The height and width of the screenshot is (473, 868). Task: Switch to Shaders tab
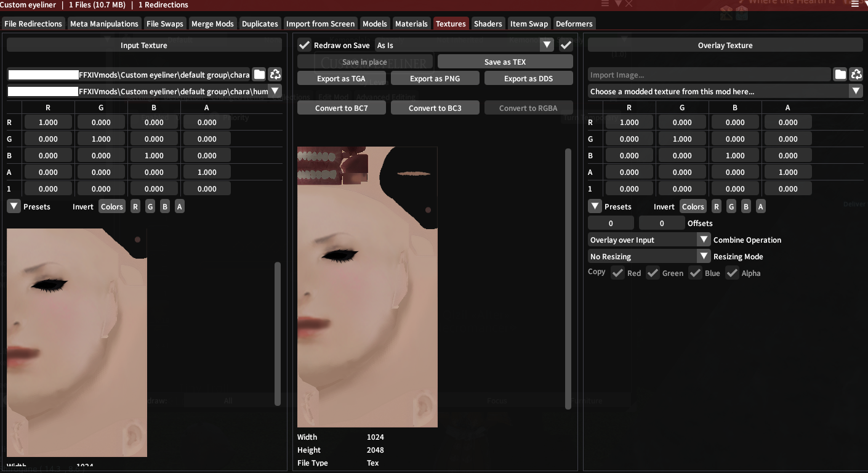click(488, 23)
